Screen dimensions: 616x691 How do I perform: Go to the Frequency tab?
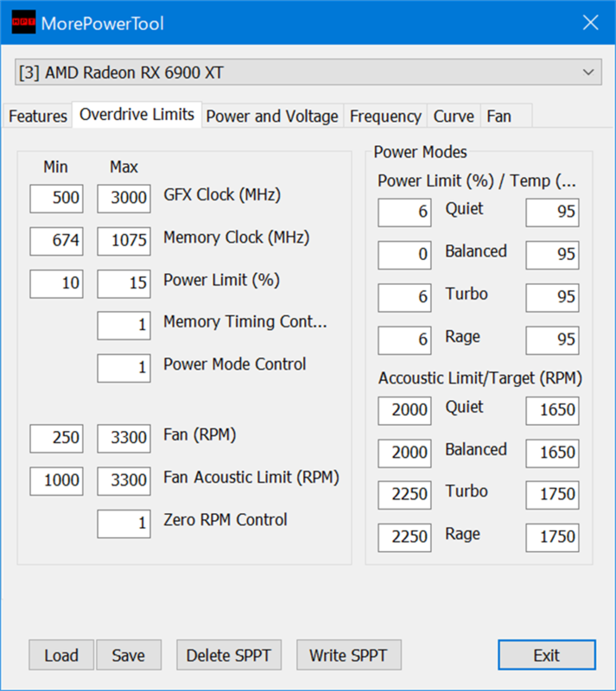pos(385,117)
